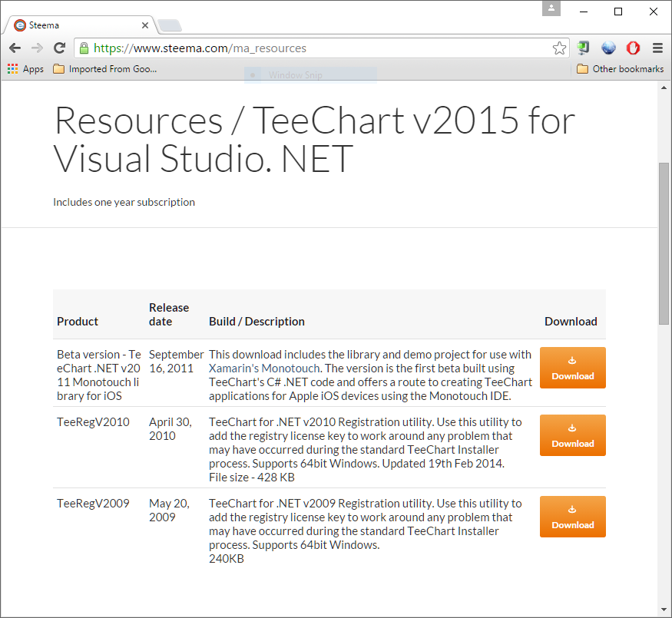The height and width of the screenshot is (618, 672).
Task: Open the Xamarin's Monotouch link
Action: [264, 368]
